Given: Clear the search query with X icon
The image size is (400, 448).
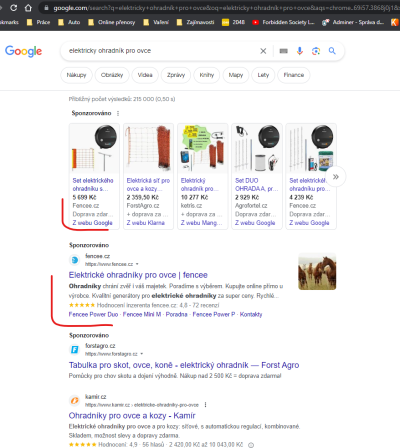Looking at the screenshot, I should [x=263, y=51].
